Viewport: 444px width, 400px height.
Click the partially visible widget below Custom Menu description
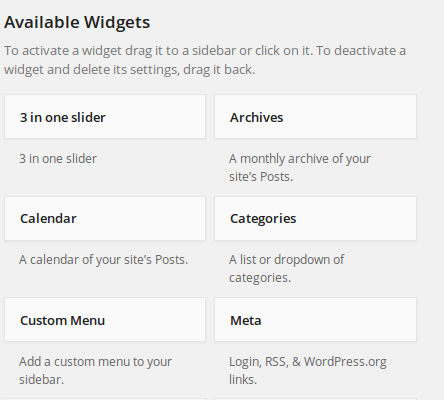coord(105,399)
